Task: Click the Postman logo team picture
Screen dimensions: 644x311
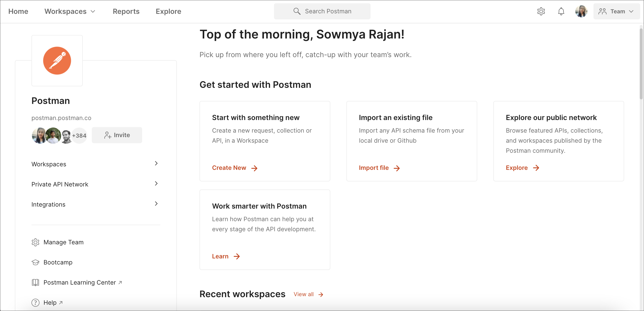Action: click(57, 61)
